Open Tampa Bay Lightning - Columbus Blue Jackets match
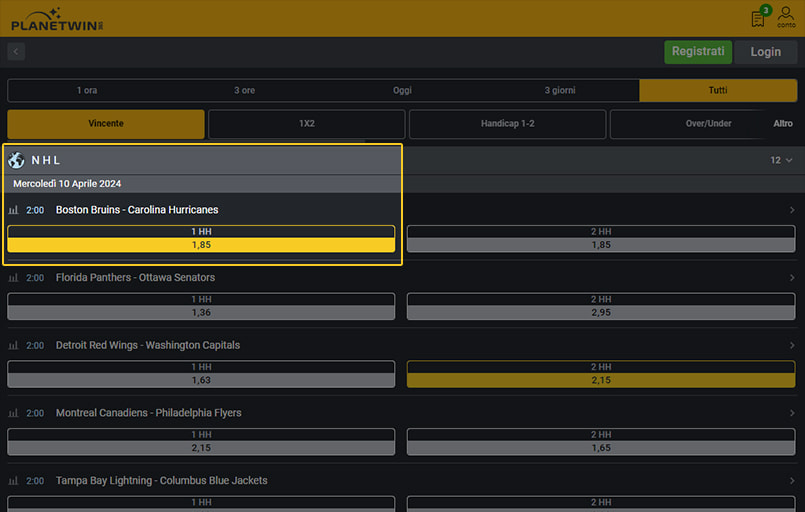Viewport: 805px width, 512px height. coord(162,481)
